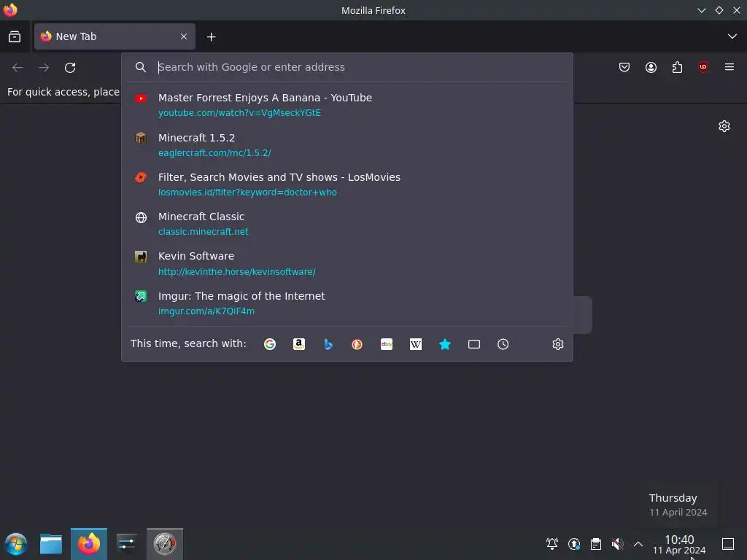Viewport: 747px width, 560px height.
Task: Click the magnifier icon in the address bar
Action: pos(141,67)
